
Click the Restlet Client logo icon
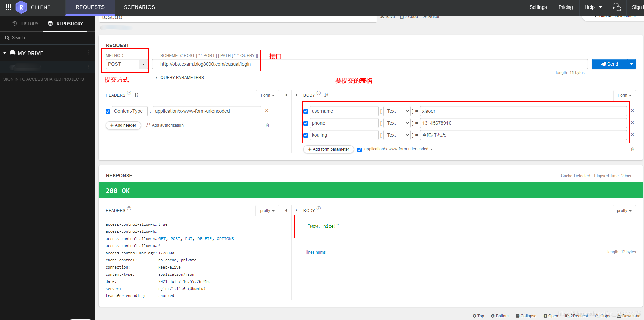pos(21,7)
